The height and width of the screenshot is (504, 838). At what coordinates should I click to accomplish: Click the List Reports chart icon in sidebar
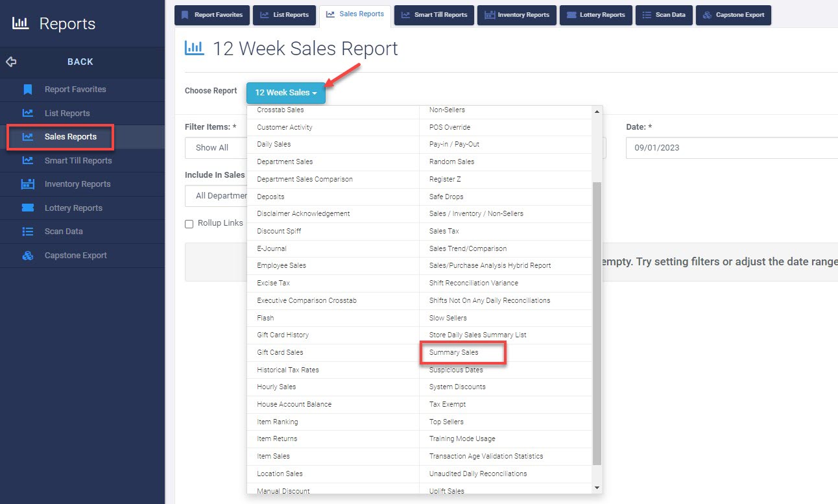tap(27, 113)
